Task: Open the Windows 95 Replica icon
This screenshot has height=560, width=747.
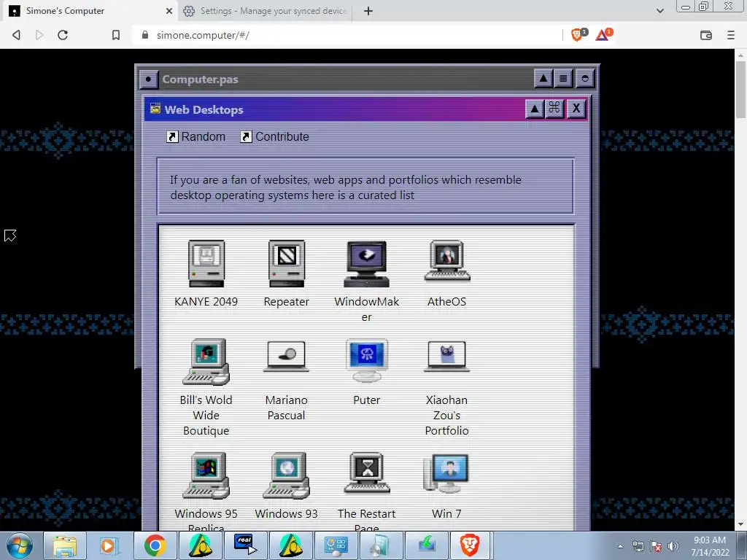Action: [206, 475]
